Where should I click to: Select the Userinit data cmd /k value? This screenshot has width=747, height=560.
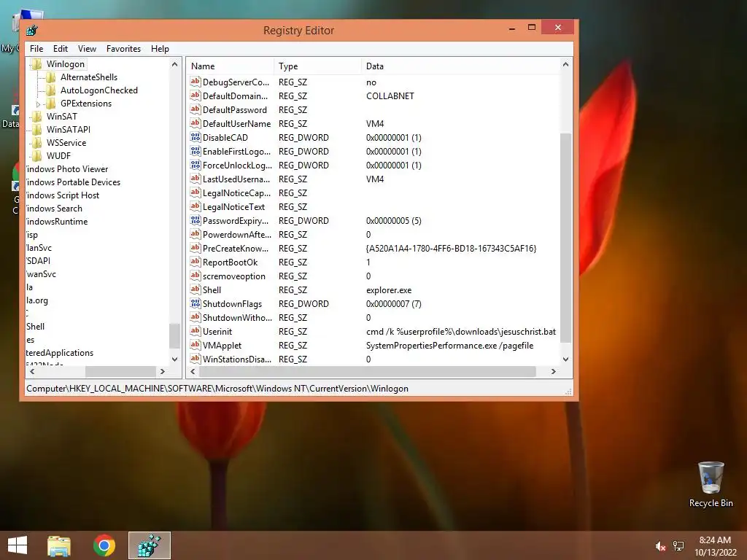pos(461,332)
